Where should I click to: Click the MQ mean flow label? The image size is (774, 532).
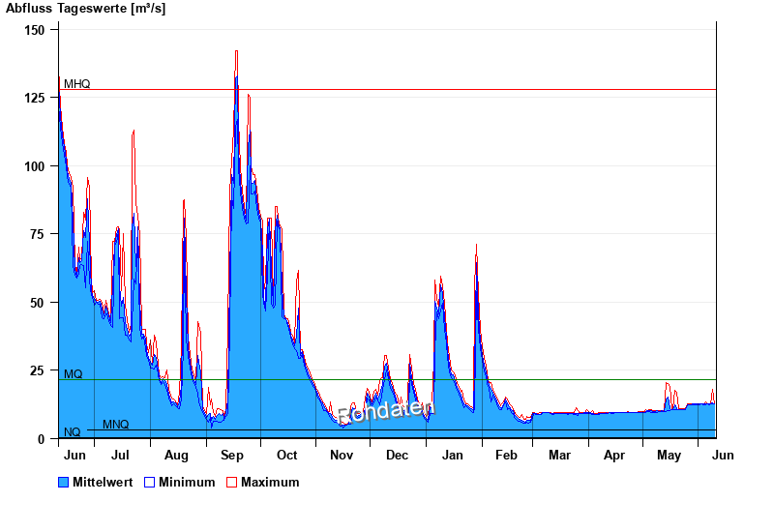coord(73,374)
